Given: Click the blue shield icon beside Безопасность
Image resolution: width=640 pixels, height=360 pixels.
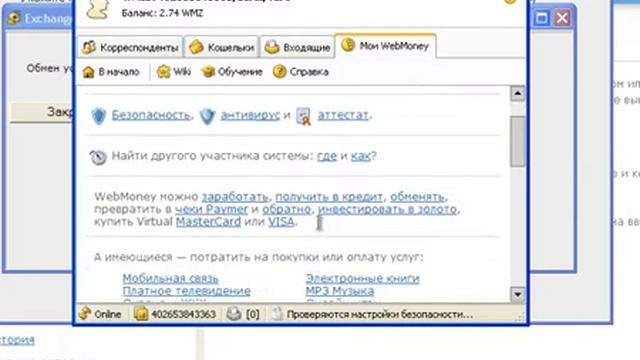Looking at the screenshot, I should point(99,116).
